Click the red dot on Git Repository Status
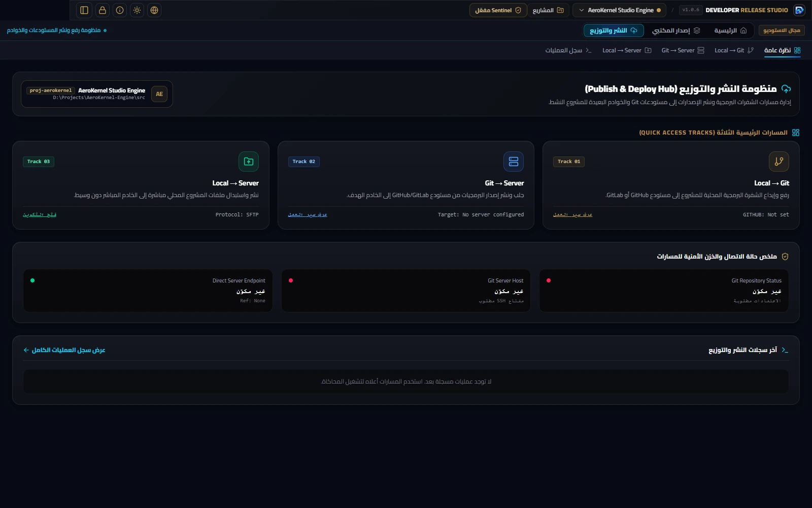The width and height of the screenshot is (812, 508). click(549, 280)
